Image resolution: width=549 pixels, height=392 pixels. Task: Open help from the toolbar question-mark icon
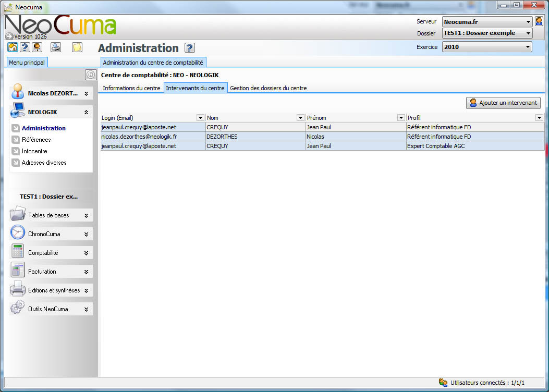pyautogui.click(x=25, y=47)
